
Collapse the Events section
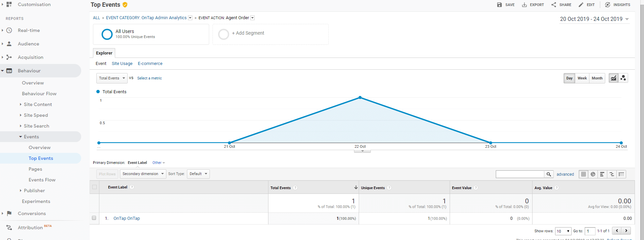(x=21, y=137)
